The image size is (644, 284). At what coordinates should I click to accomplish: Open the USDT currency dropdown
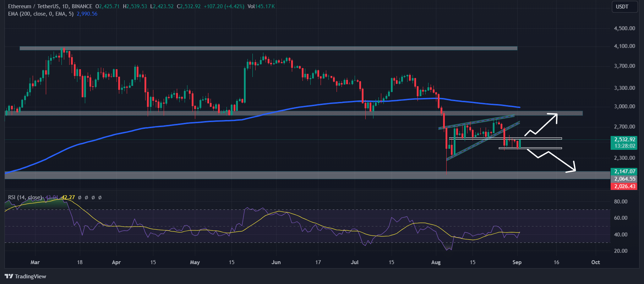(x=624, y=7)
